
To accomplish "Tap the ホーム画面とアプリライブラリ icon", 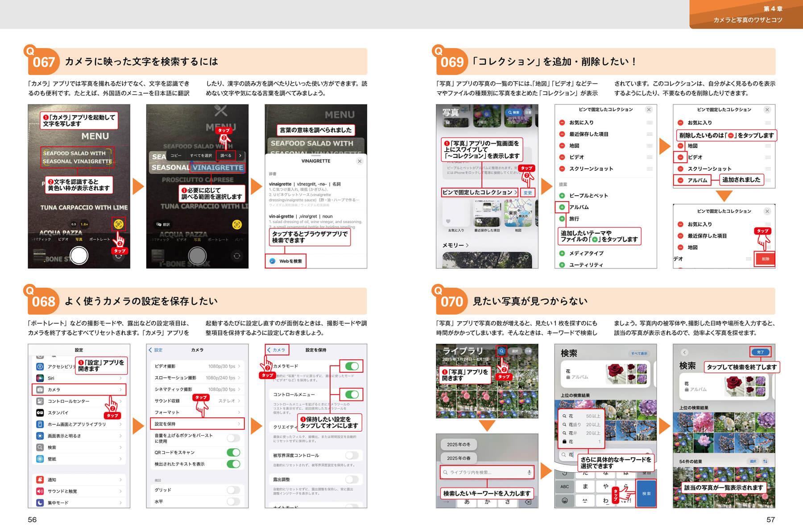I will pyautogui.click(x=40, y=425).
